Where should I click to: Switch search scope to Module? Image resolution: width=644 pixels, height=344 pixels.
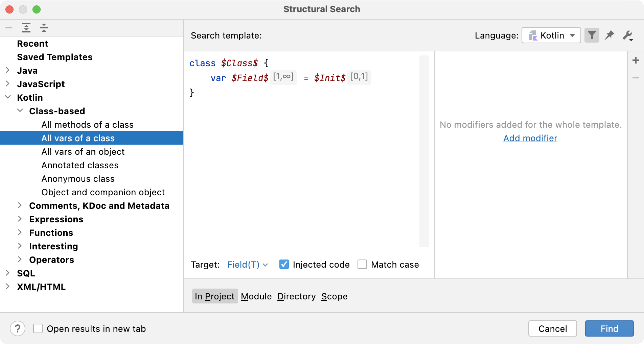(x=256, y=296)
